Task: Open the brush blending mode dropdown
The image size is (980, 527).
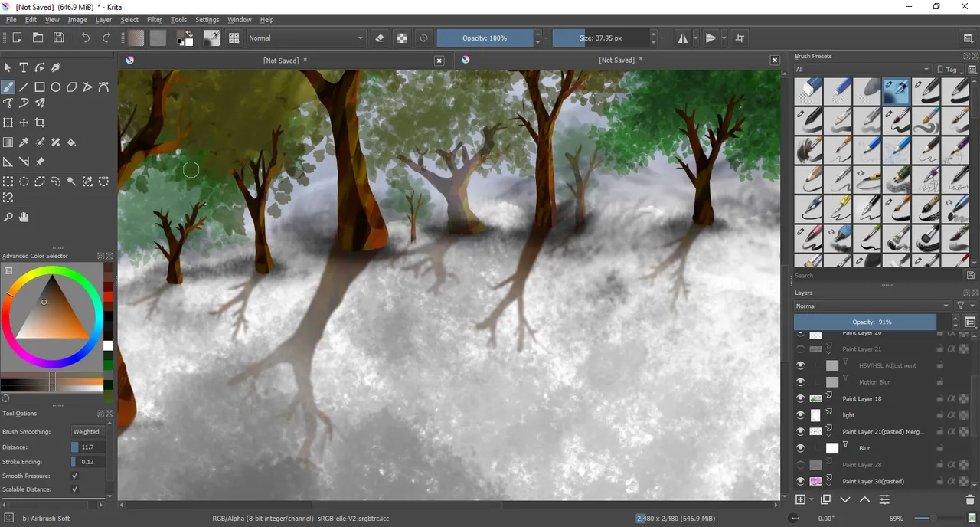Action: tap(306, 38)
